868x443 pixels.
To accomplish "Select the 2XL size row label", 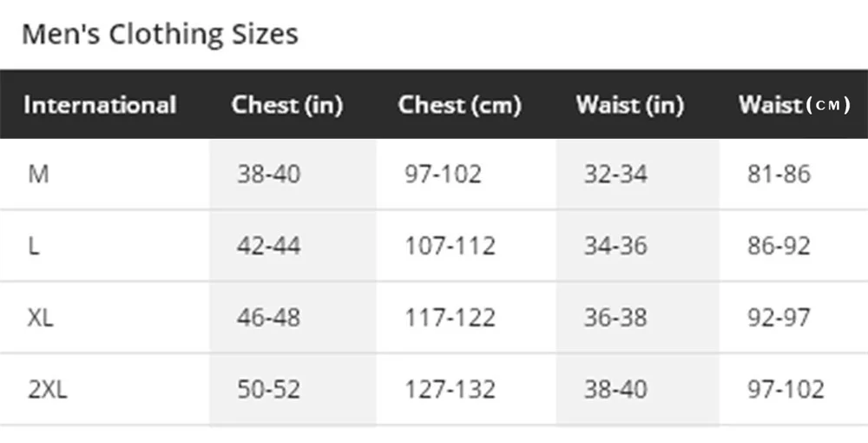I will click(47, 389).
